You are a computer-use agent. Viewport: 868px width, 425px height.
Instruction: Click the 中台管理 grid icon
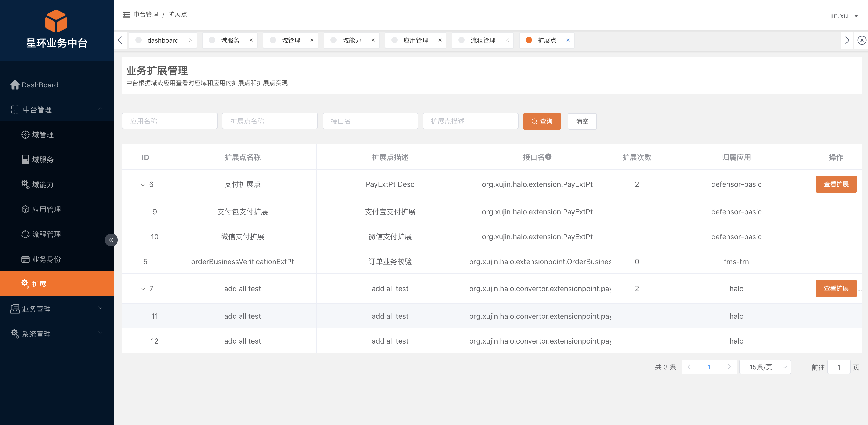pos(15,109)
